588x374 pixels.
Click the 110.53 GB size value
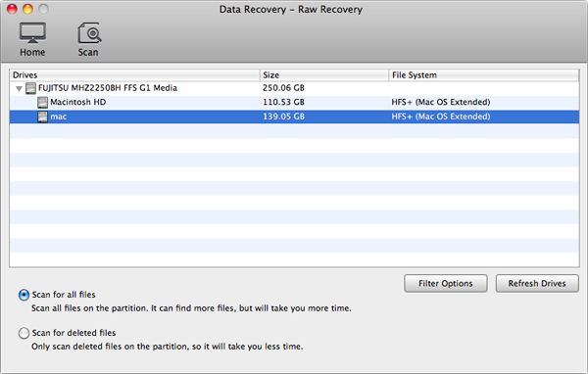point(283,102)
